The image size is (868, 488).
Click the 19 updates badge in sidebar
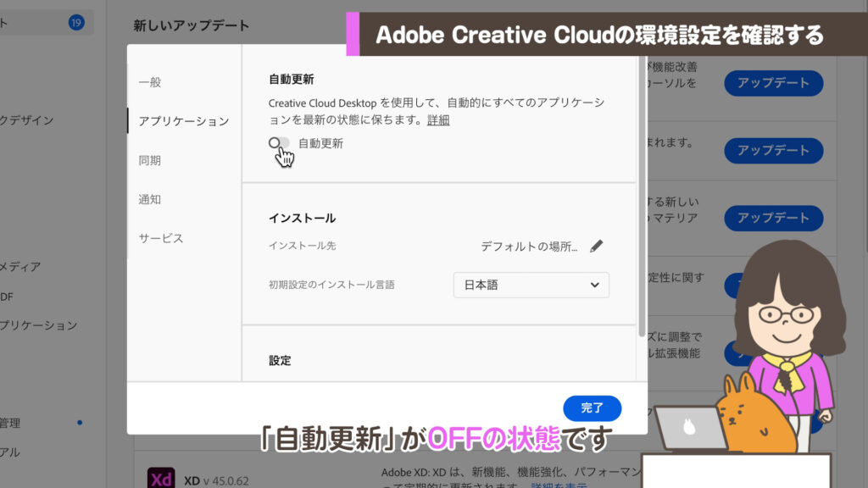click(x=76, y=23)
